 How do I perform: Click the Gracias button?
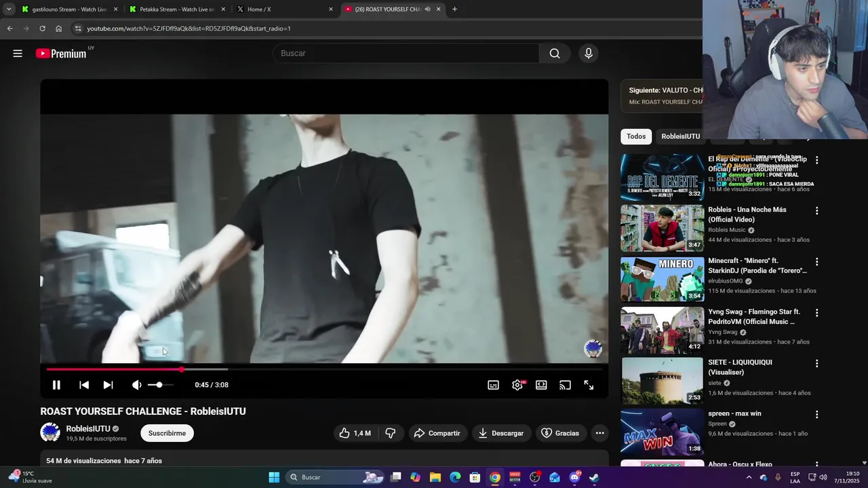[560, 433]
